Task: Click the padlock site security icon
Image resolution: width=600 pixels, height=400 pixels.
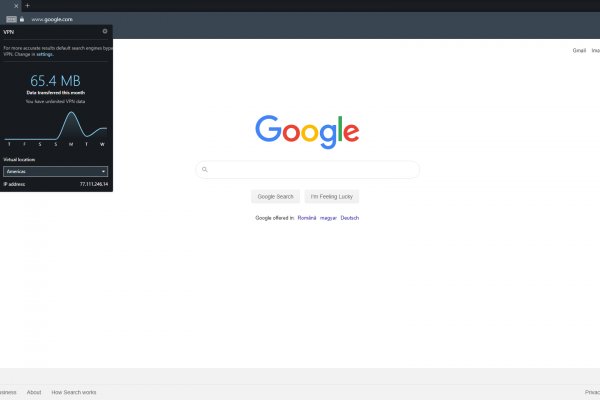Action: (22, 20)
